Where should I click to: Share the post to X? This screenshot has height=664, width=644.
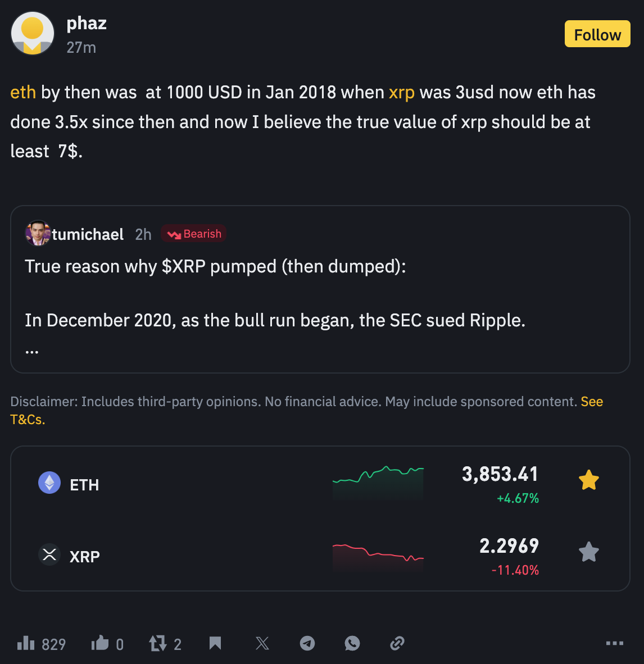coord(262,643)
